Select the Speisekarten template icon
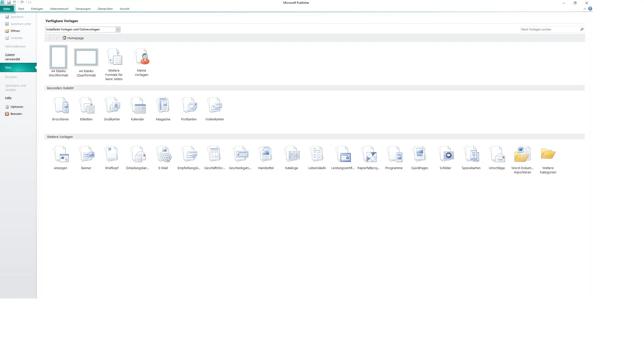 (471, 154)
